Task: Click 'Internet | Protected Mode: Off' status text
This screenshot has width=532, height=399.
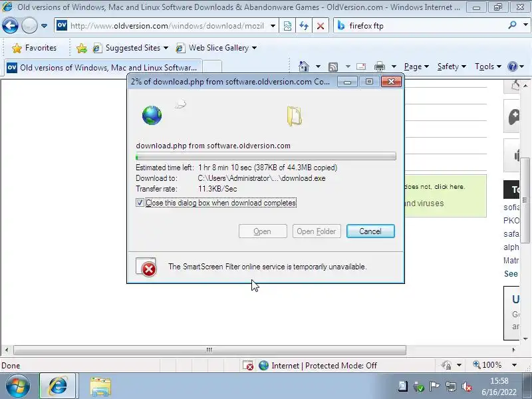Action: 324,365
